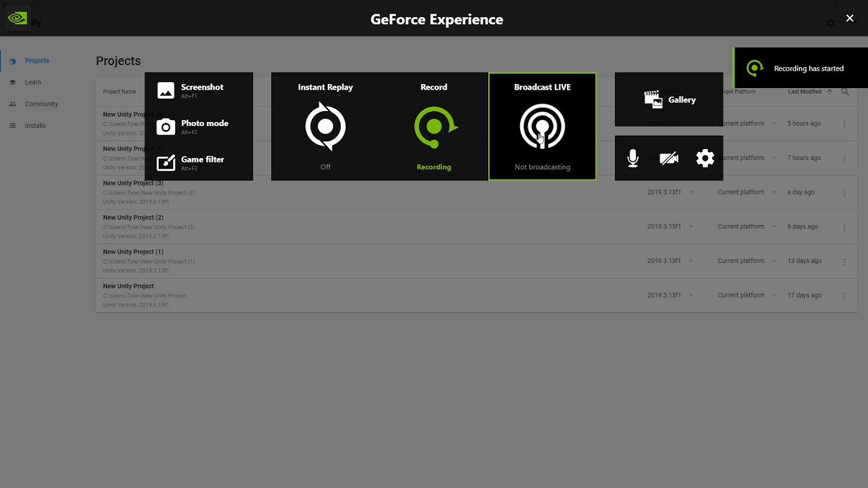The image size is (868, 488).
Task: Click the NVIDIA logo in the header
Action: pos(18,18)
